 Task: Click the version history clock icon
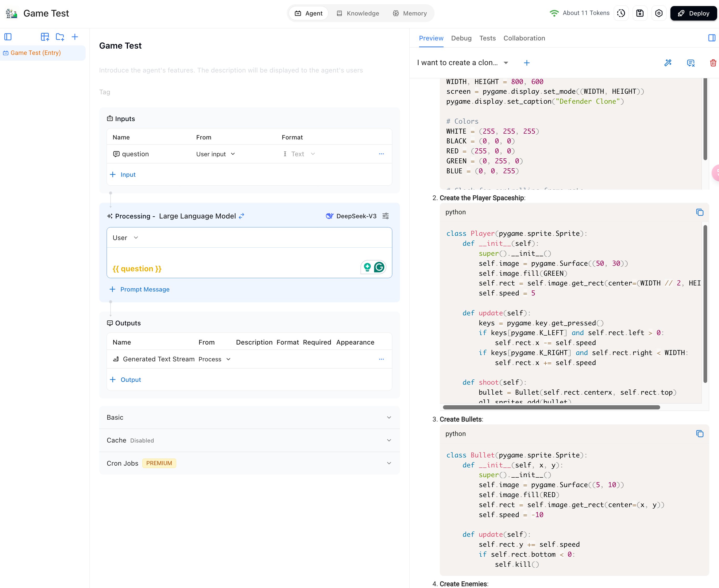[x=621, y=13]
